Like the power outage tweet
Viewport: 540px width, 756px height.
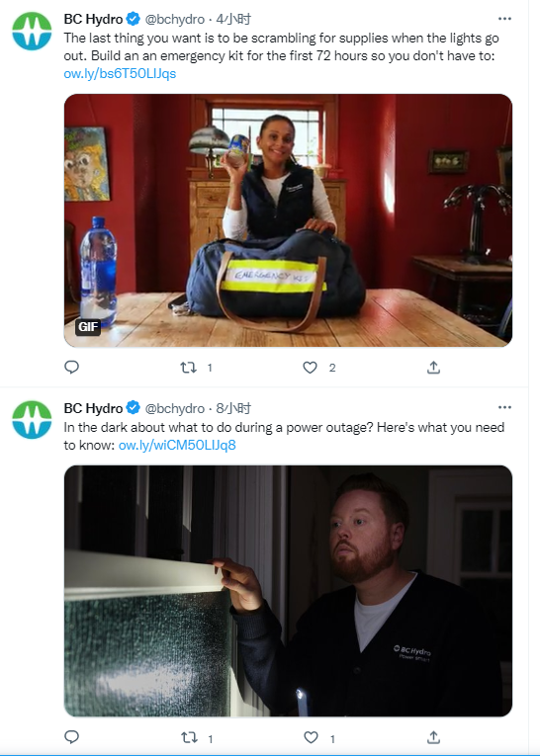[311, 737]
